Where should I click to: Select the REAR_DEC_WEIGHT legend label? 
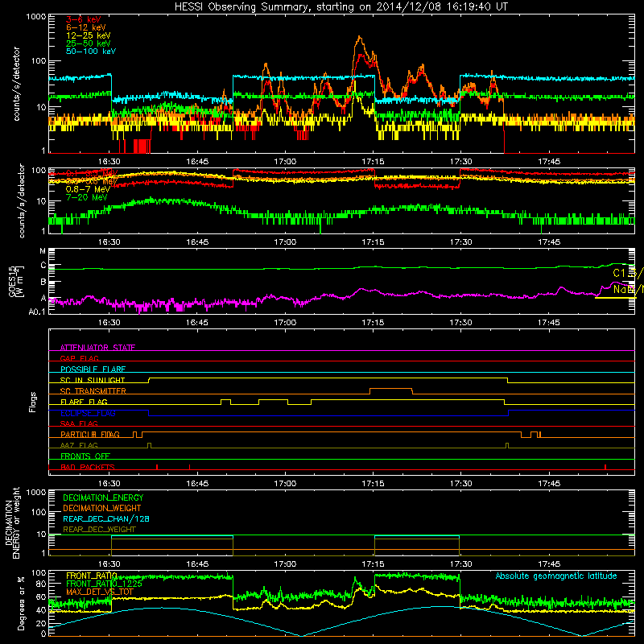click(x=99, y=530)
